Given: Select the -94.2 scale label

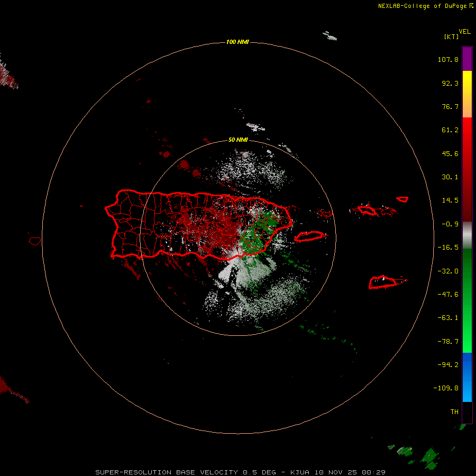Looking at the screenshot, I should [448, 365].
